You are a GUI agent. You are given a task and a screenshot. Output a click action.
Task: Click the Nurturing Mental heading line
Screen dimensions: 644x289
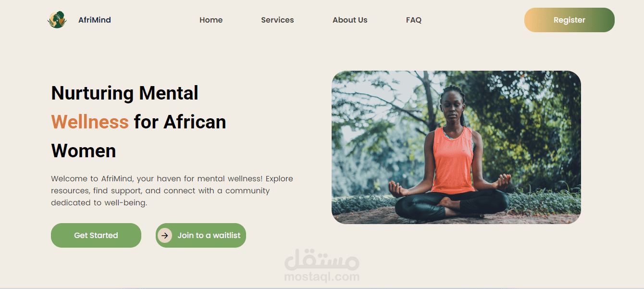coord(124,93)
